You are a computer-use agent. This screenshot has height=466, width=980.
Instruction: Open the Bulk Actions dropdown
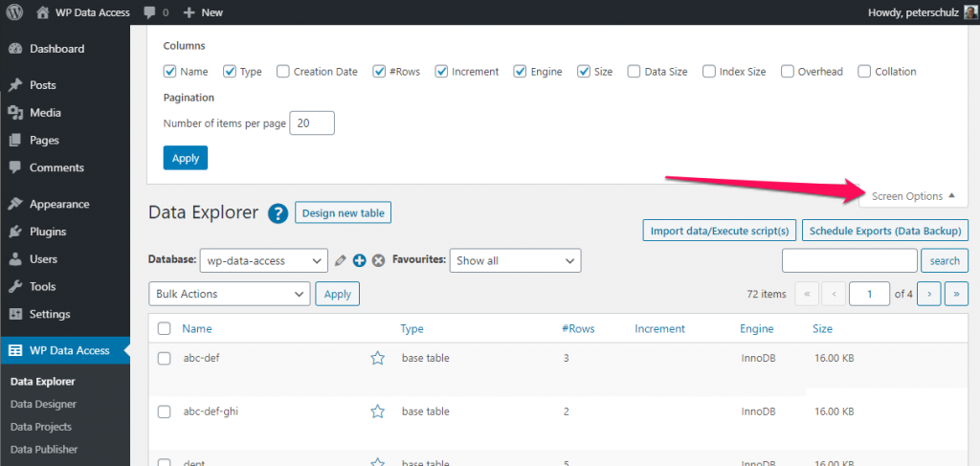(x=230, y=294)
